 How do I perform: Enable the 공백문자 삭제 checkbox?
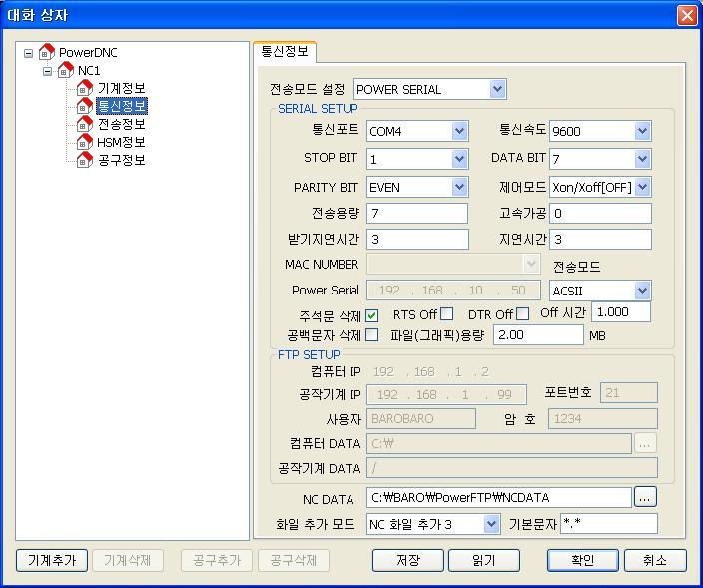pos(371,334)
